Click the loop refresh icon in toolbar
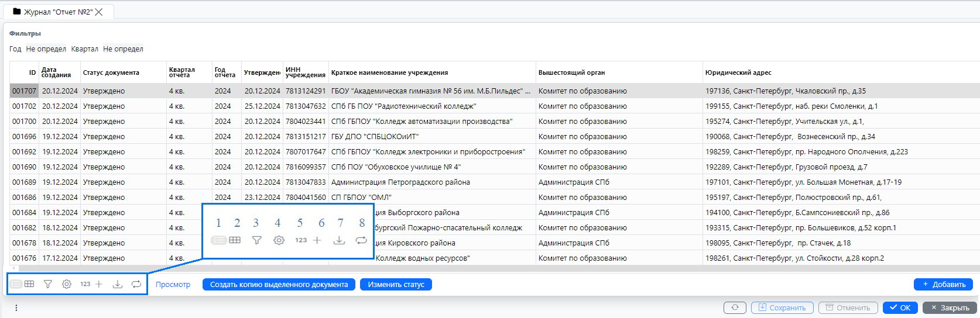Viewport: 980px width, 318px height. (136, 284)
